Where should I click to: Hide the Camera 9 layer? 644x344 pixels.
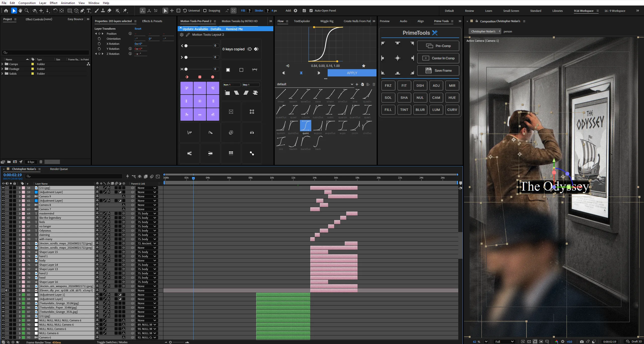click(3, 196)
